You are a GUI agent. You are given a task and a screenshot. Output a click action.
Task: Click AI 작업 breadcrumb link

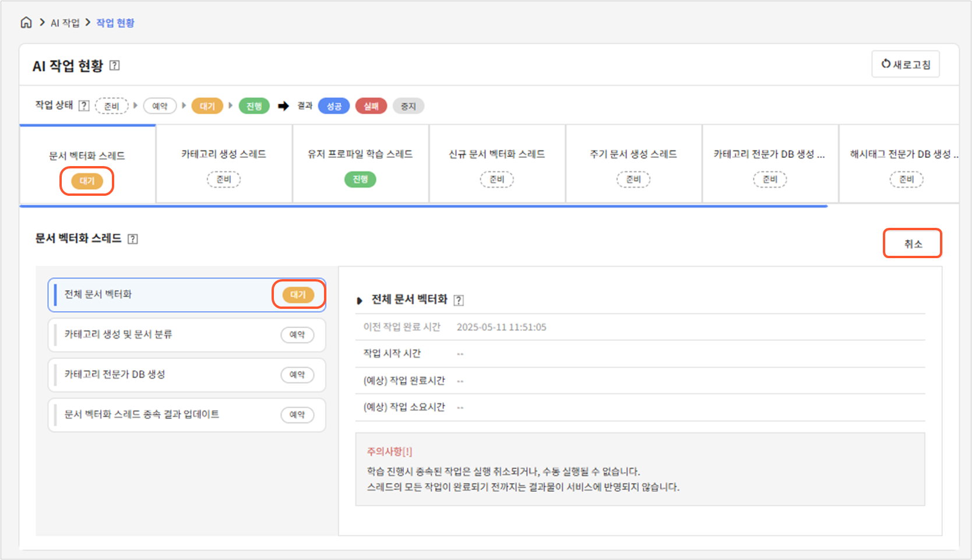(x=65, y=23)
